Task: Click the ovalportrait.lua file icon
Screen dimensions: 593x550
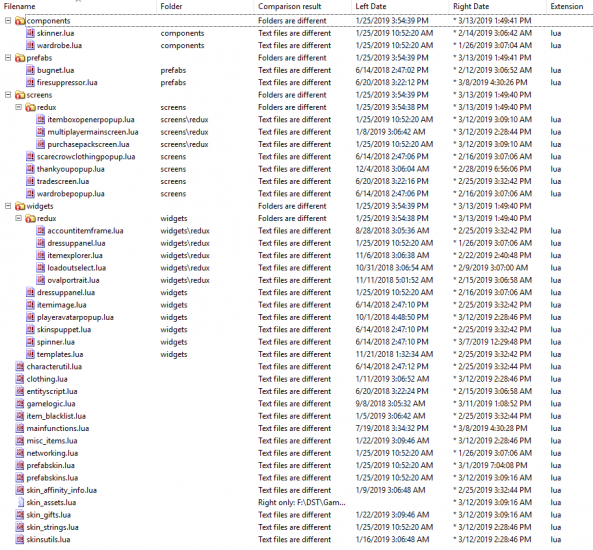Action: coord(41,280)
